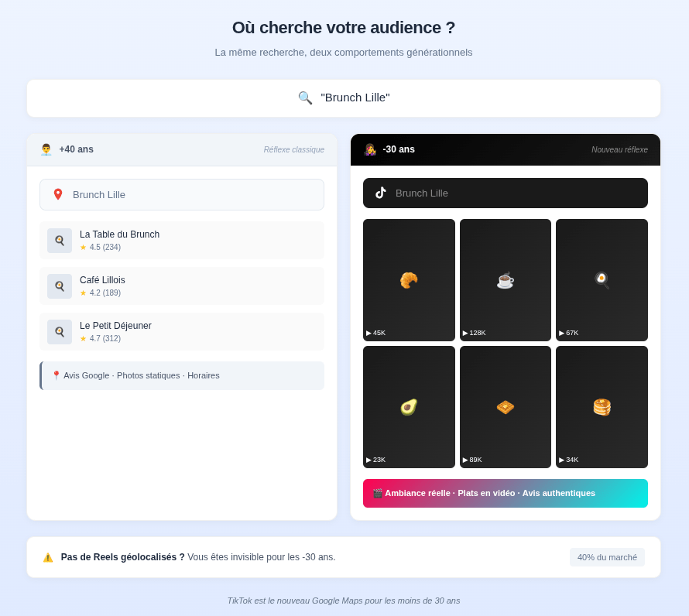This screenshot has height=616, width=689.
Task: Click the magnifier icon next to Café Lillois
Action: coord(60,286)
